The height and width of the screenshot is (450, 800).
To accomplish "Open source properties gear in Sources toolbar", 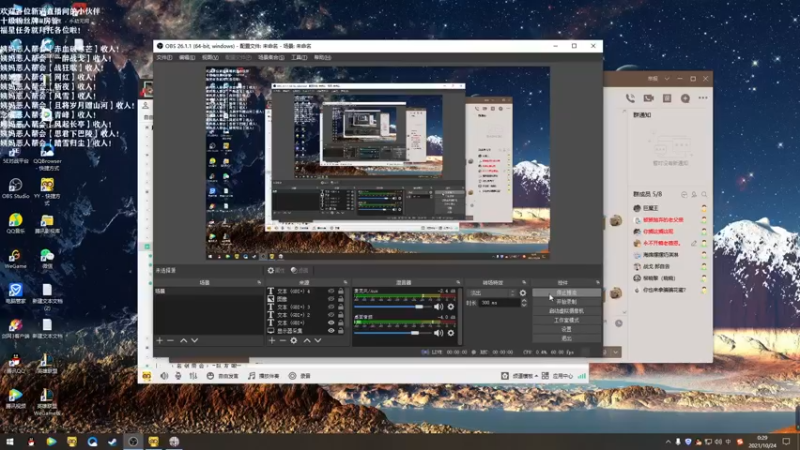I will [x=294, y=340].
